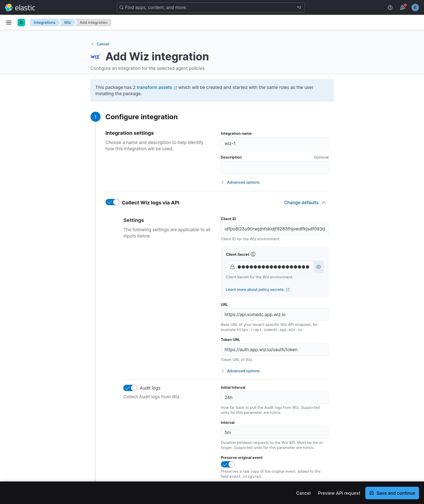The image size is (424, 504).
Task: Focus the global search field
Action: point(211,8)
